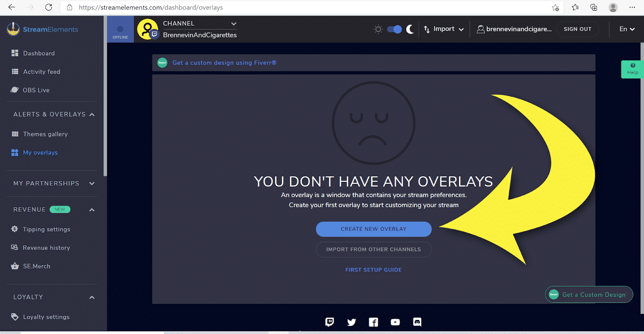
Task: Open Revenue history
Action: point(46,248)
